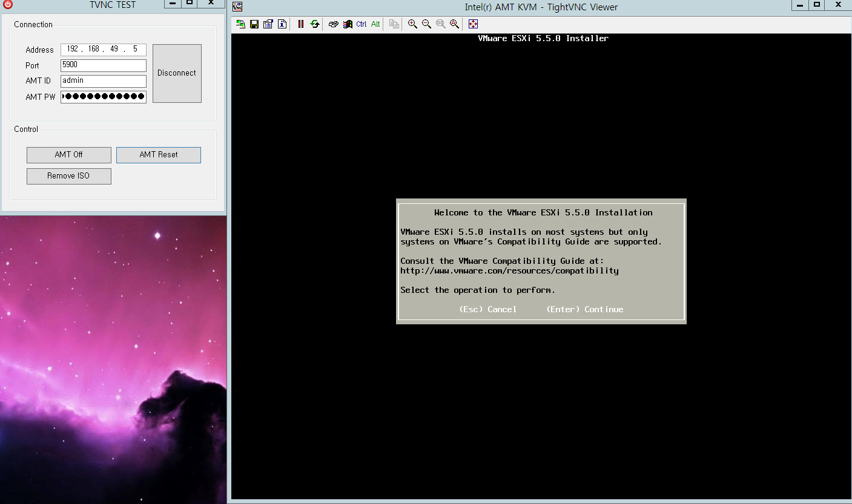Viewport: 852px width, 504px height.
Task: Click the TightVNC Viewer title bar icon
Action: 237,7
